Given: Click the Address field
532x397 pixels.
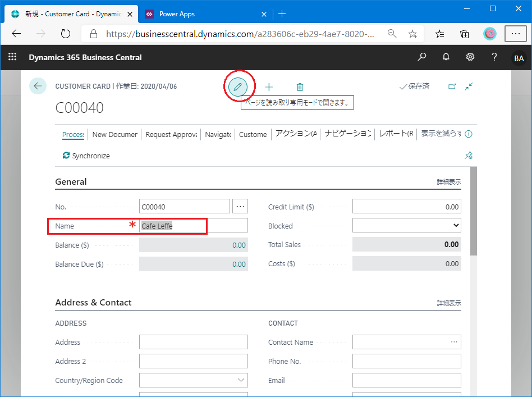Looking at the screenshot, I should tap(194, 342).
